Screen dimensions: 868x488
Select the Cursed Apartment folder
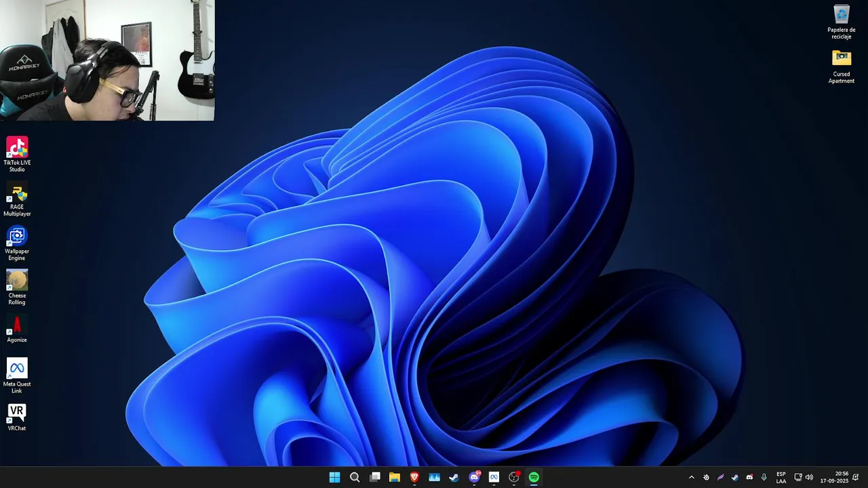click(842, 66)
